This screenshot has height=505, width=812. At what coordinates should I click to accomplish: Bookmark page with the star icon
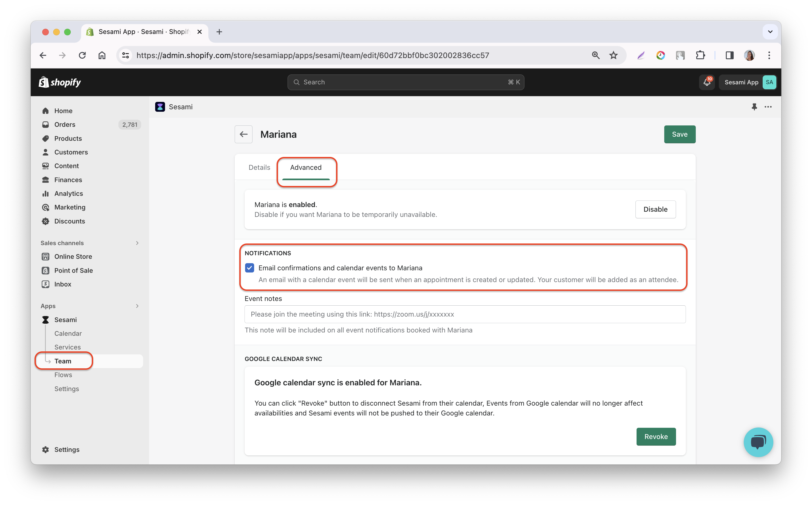click(x=613, y=55)
